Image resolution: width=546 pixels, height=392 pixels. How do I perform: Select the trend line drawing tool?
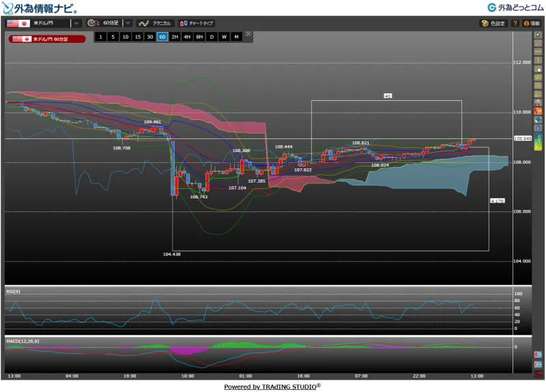coord(538,43)
